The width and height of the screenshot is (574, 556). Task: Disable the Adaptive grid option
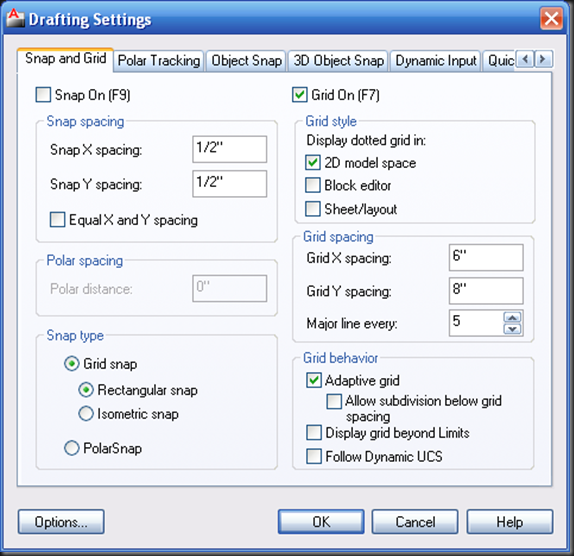point(314,380)
